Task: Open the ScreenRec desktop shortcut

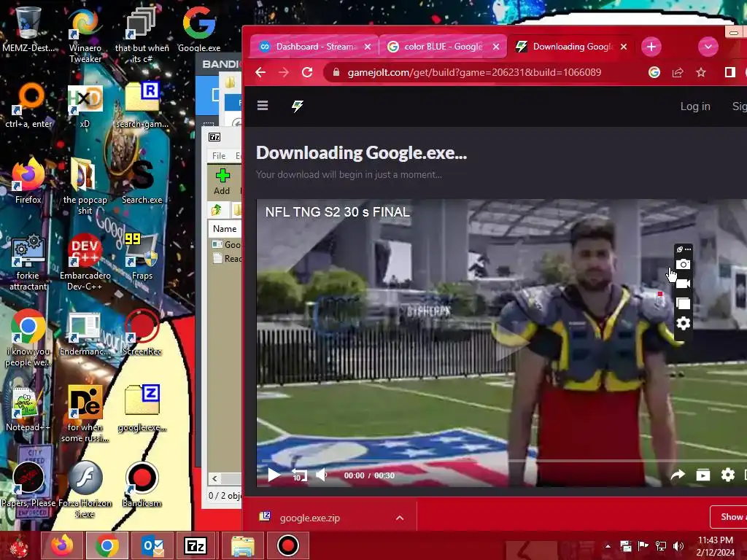Action: 142,332
